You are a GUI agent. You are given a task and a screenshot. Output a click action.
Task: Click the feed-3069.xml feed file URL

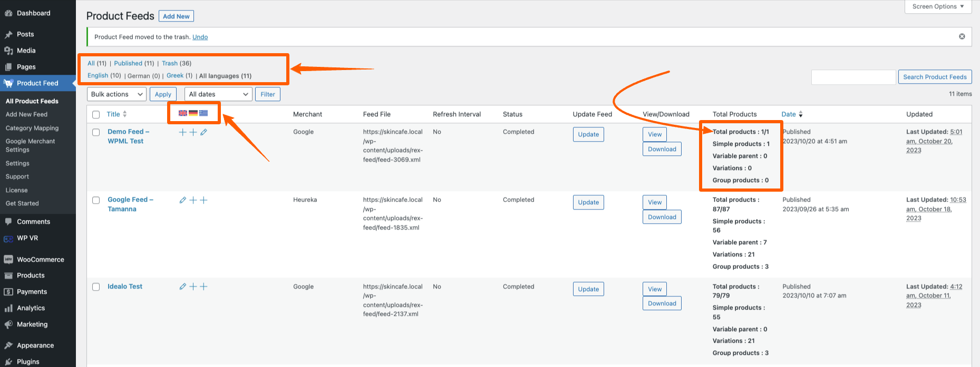(x=393, y=146)
